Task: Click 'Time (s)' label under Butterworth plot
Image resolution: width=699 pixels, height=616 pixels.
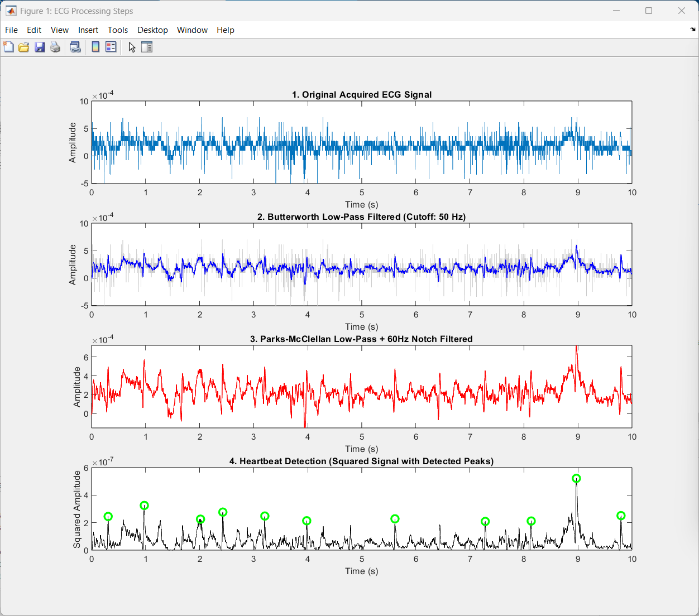Action: 361,326
